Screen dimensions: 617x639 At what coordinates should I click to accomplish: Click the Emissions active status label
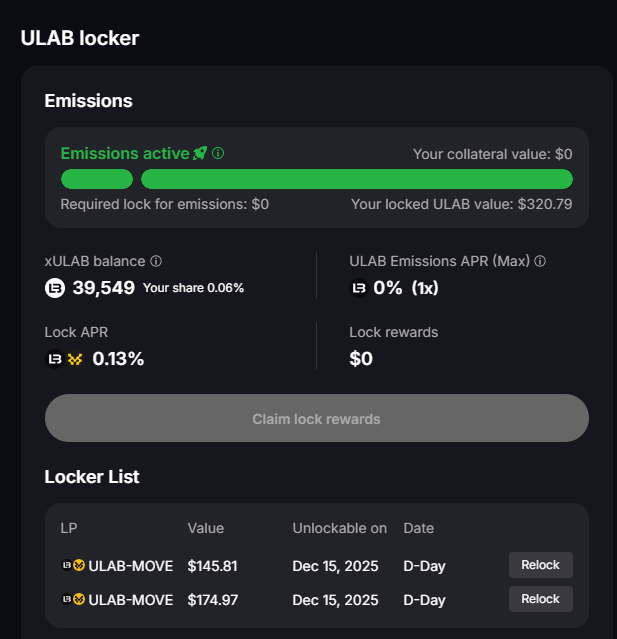click(x=124, y=154)
